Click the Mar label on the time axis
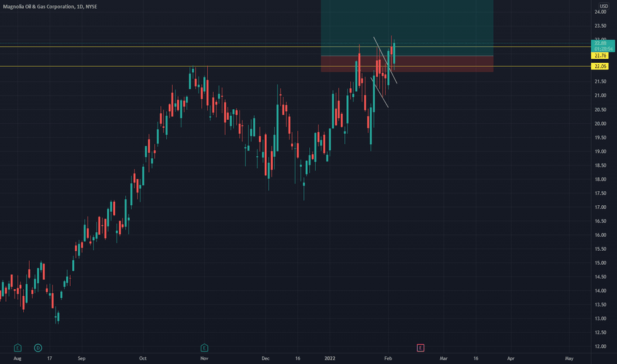This screenshot has height=364, width=617. click(444, 359)
